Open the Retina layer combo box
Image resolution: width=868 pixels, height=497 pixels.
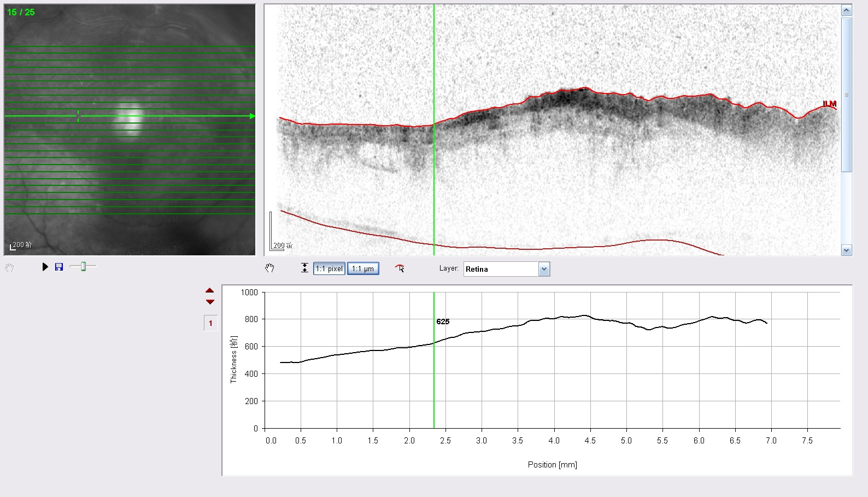[x=507, y=269]
